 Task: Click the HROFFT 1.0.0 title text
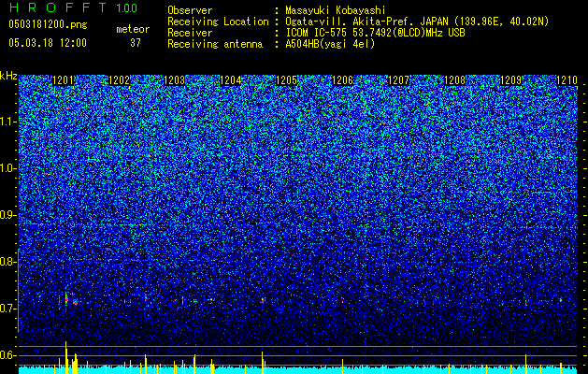(x=74, y=7)
